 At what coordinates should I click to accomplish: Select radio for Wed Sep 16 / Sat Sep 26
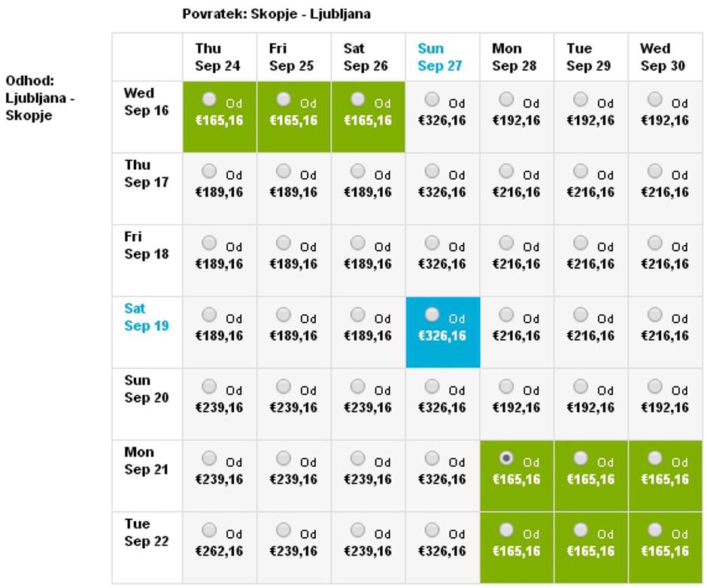[358, 99]
